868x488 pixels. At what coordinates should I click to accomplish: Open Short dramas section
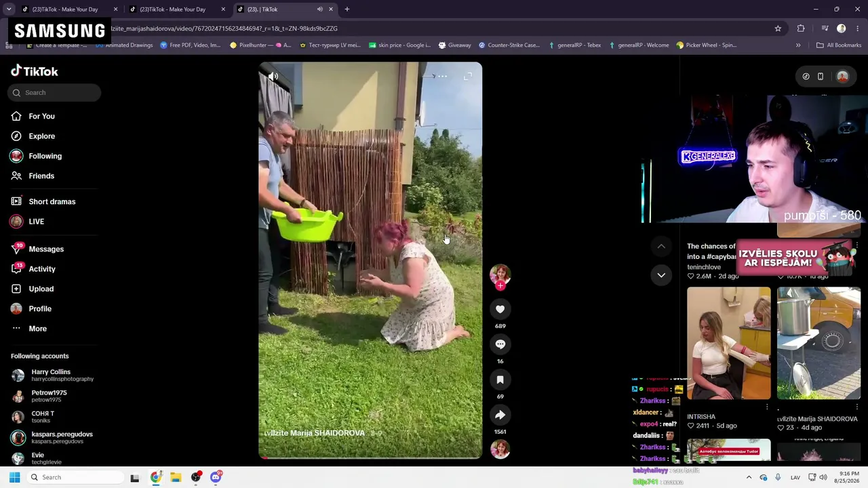coord(52,202)
